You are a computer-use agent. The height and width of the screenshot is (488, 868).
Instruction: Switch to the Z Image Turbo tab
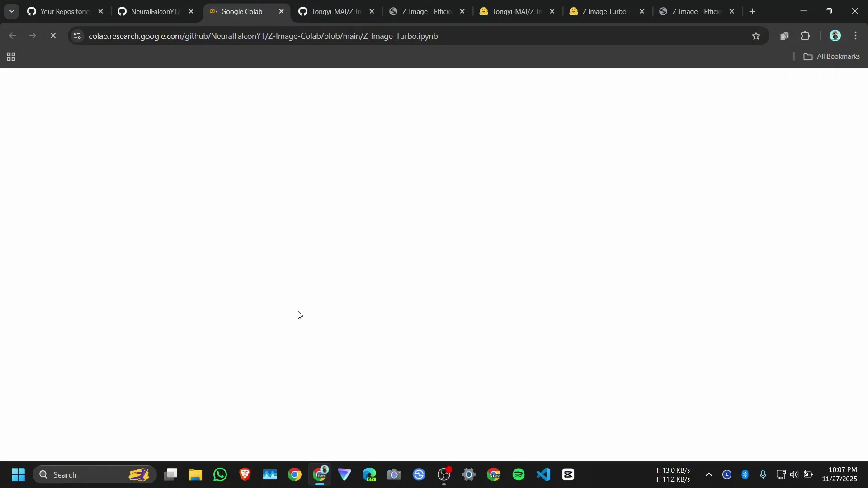coord(604,11)
